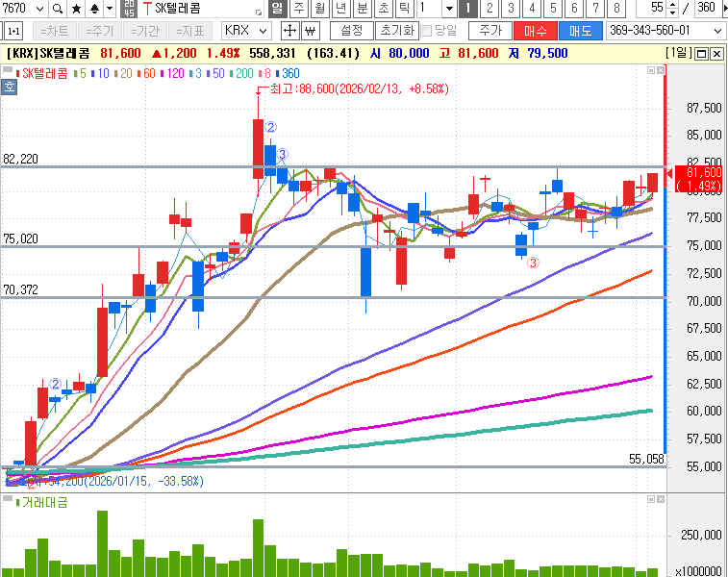Image resolution: width=728 pixels, height=577 pixels.
Task: Click the spade watchlist icon
Action: coord(94,9)
